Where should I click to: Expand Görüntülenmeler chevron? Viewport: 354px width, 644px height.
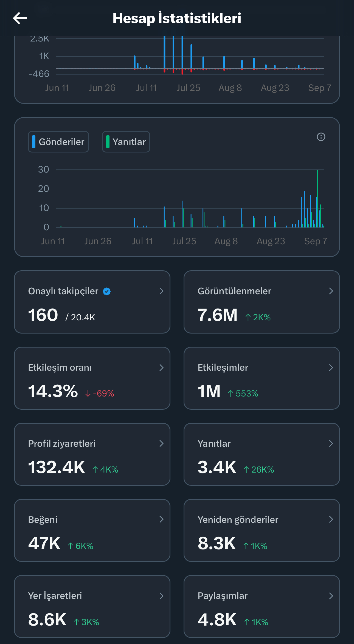coord(331,291)
